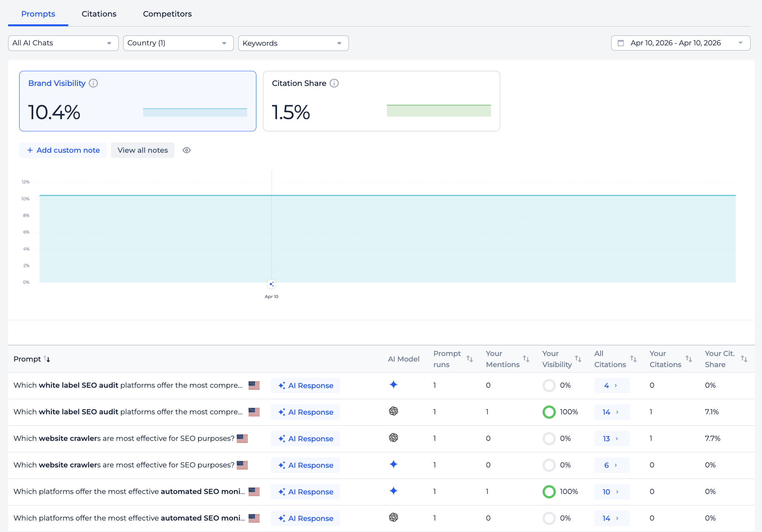Click the Citation Share info icon
762x532 pixels.
(334, 83)
